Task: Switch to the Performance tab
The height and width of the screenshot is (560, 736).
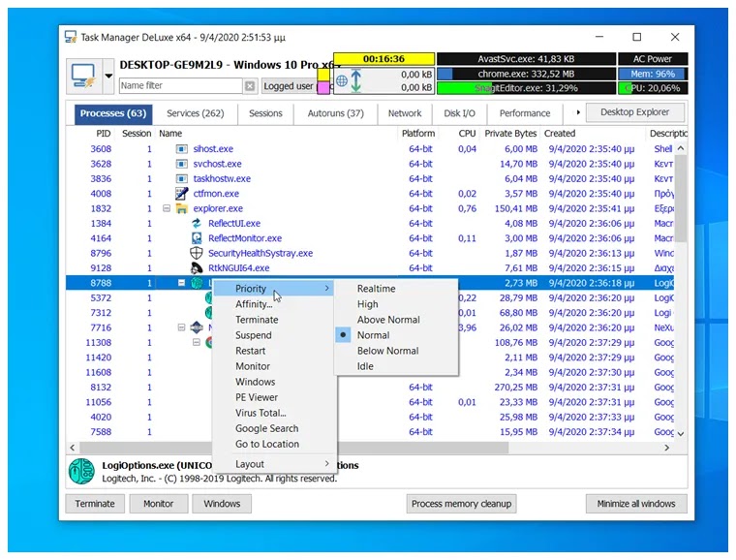Action: 525,113
